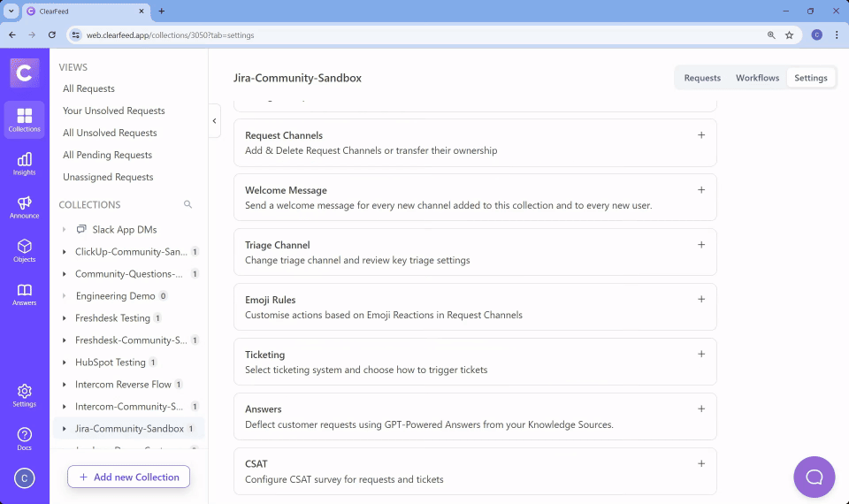Image resolution: width=849 pixels, height=504 pixels.
Task: Open the Announce megaphone icon
Action: [x=25, y=207]
